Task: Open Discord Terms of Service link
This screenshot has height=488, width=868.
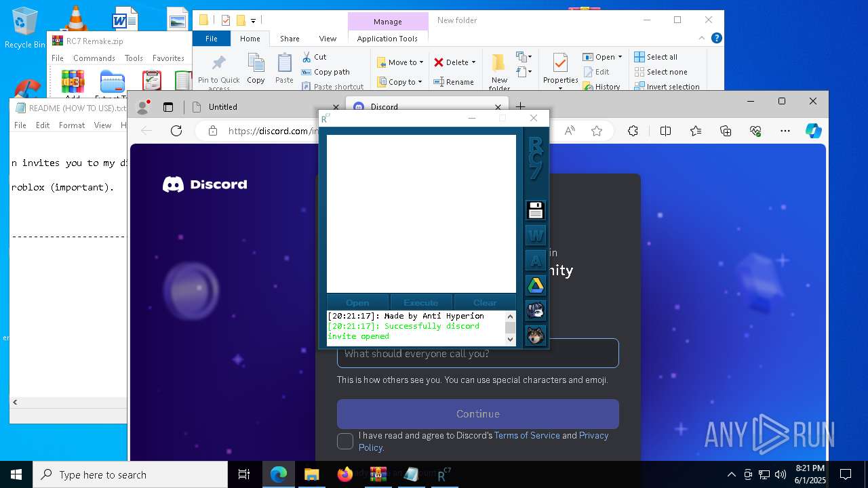Action: (527, 435)
